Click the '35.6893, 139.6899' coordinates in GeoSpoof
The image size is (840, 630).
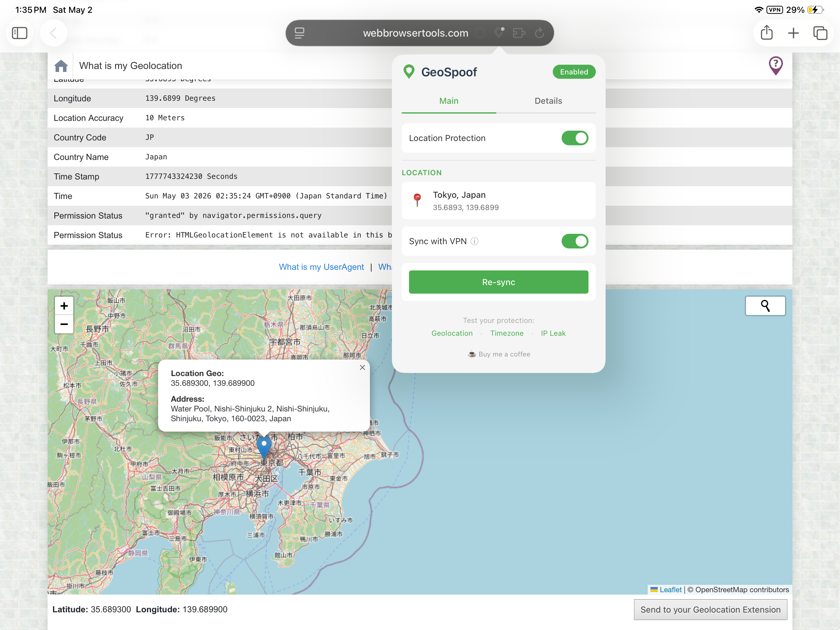coord(465,207)
